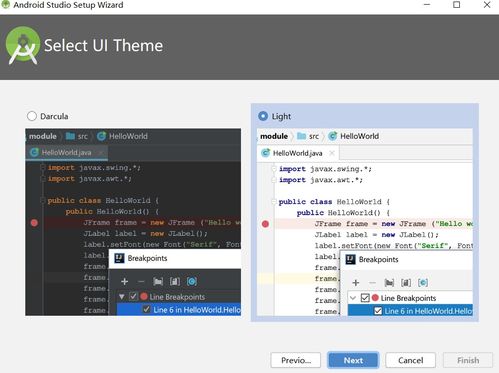This screenshot has width=499, height=373.
Task: Cancel the setup wizard
Action: (410, 360)
